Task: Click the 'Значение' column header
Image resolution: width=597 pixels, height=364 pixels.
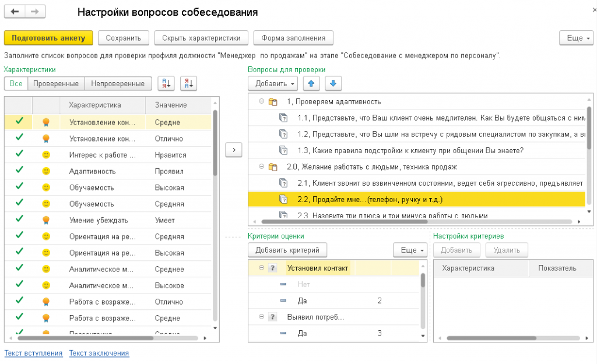Action: pyautogui.click(x=178, y=105)
